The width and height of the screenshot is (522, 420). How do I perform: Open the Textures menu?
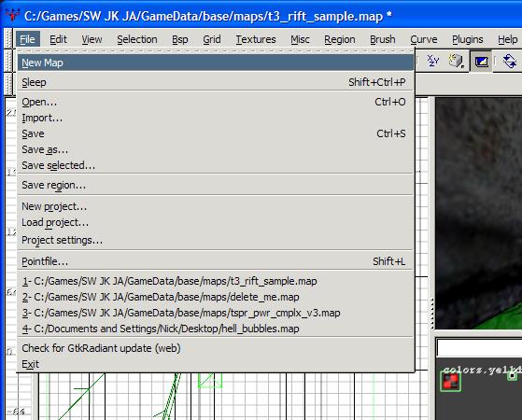(256, 39)
